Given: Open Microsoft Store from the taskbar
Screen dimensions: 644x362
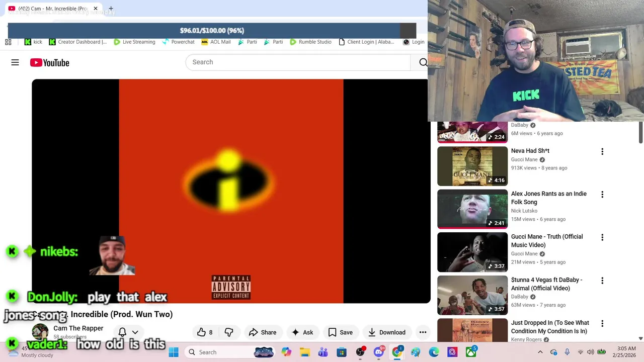Looking at the screenshot, I should pyautogui.click(x=342, y=352).
